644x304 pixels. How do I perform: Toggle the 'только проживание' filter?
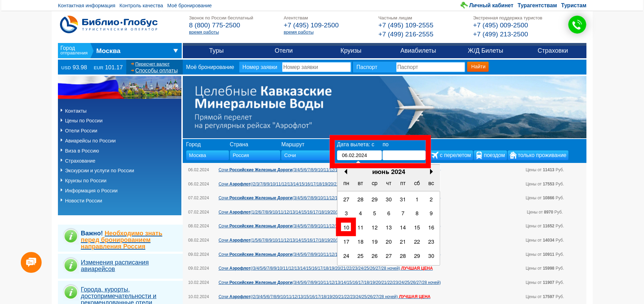click(538, 155)
